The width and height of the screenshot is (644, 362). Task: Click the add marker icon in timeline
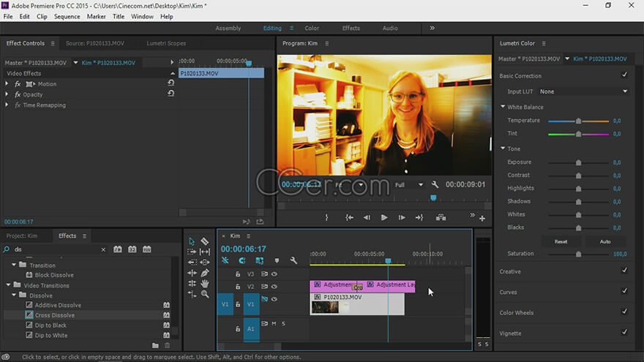pyautogui.click(x=277, y=260)
